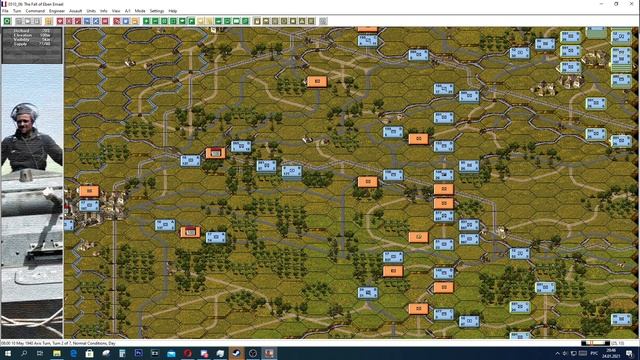Click the green circle icon starting the toolbar
The width and height of the screenshot is (640, 360).
pyautogui.click(x=7, y=21)
